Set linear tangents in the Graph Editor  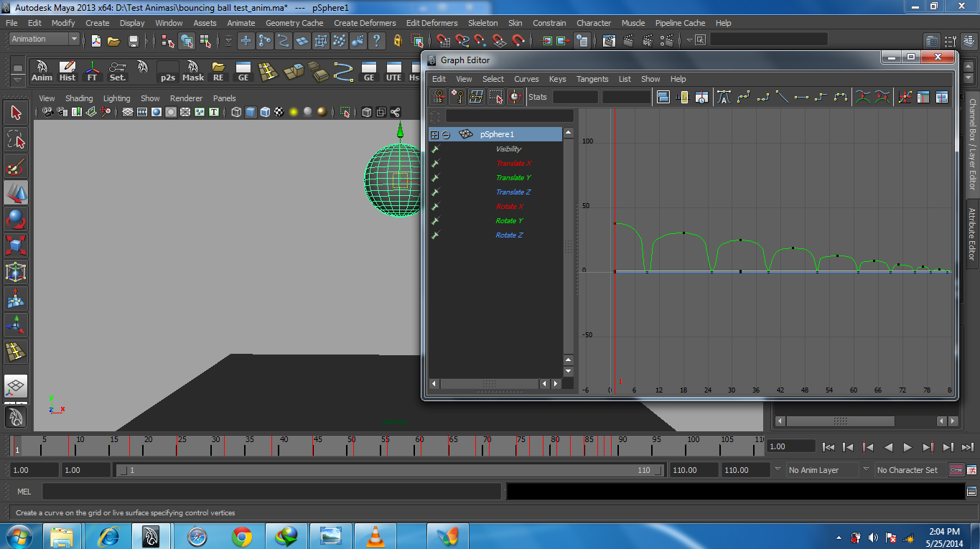(782, 97)
